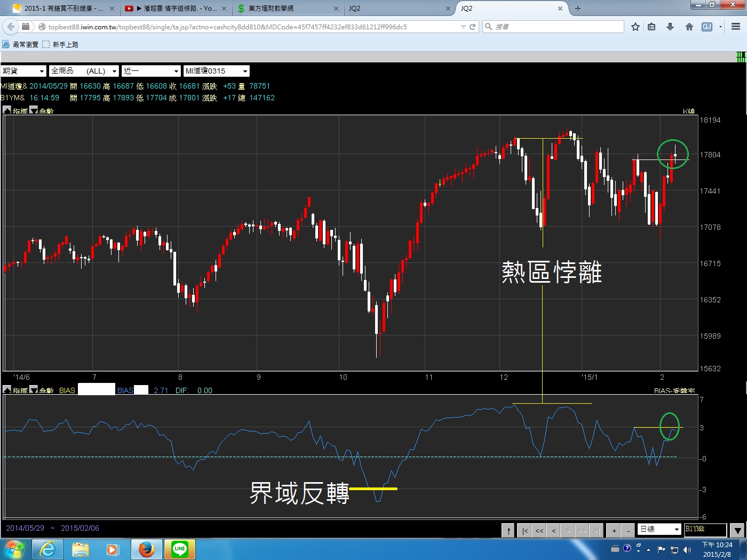Open the URL bar history dropdown arrow
The height and width of the screenshot is (560, 747).
pos(463,27)
